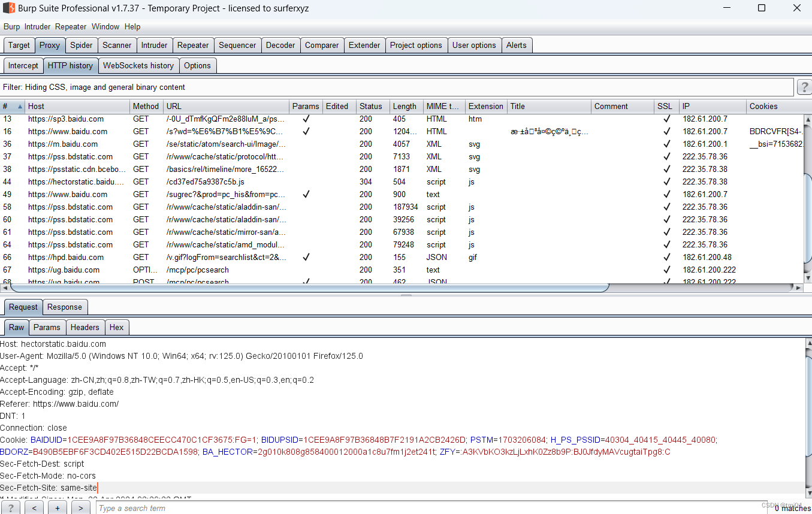The height and width of the screenshot is (514, 812).
Task: Open the Project options tab
Action: click(x=416, y=45)
